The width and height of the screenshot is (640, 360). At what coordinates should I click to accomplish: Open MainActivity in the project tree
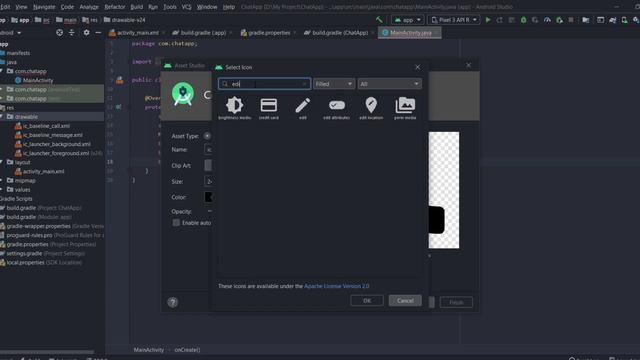(x=34, y=80)
